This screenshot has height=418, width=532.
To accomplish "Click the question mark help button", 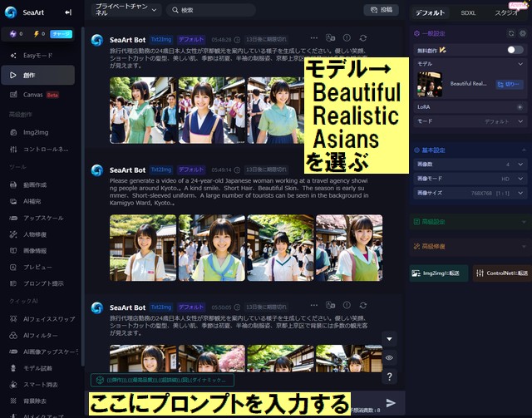I will coord(390,376).
